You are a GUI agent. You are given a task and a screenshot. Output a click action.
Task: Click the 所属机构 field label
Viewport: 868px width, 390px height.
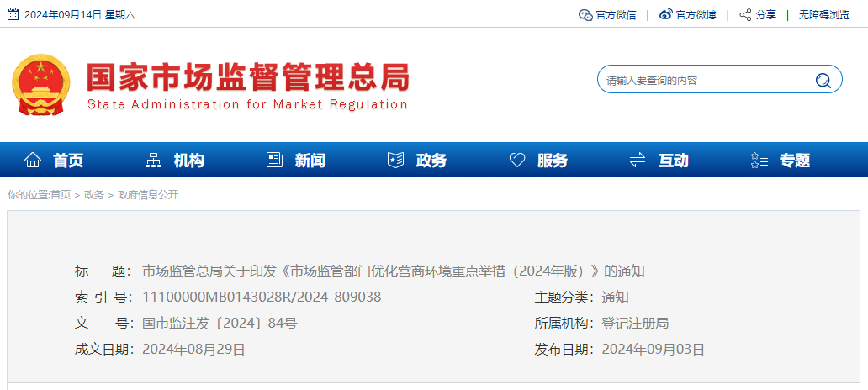564,323
